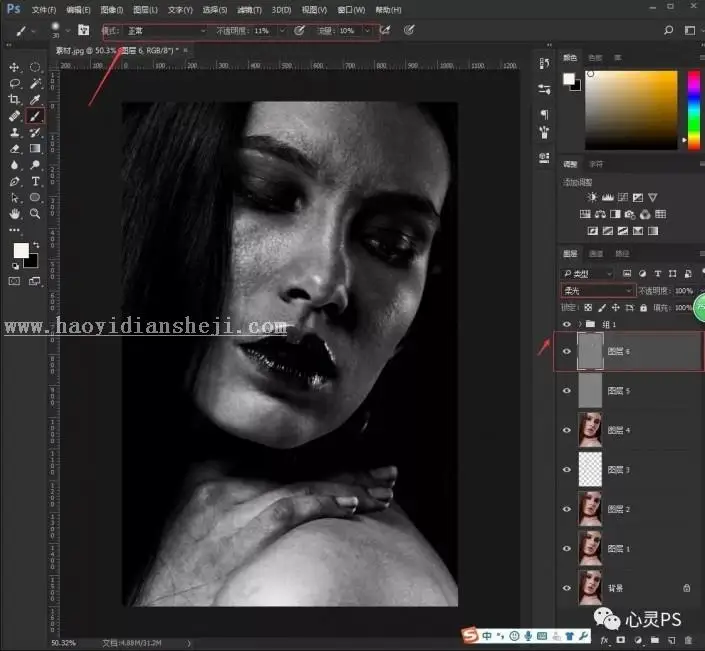The image size is (705, 651).
Task: Hide layer 图层 2
Action: tap(567, 509)
